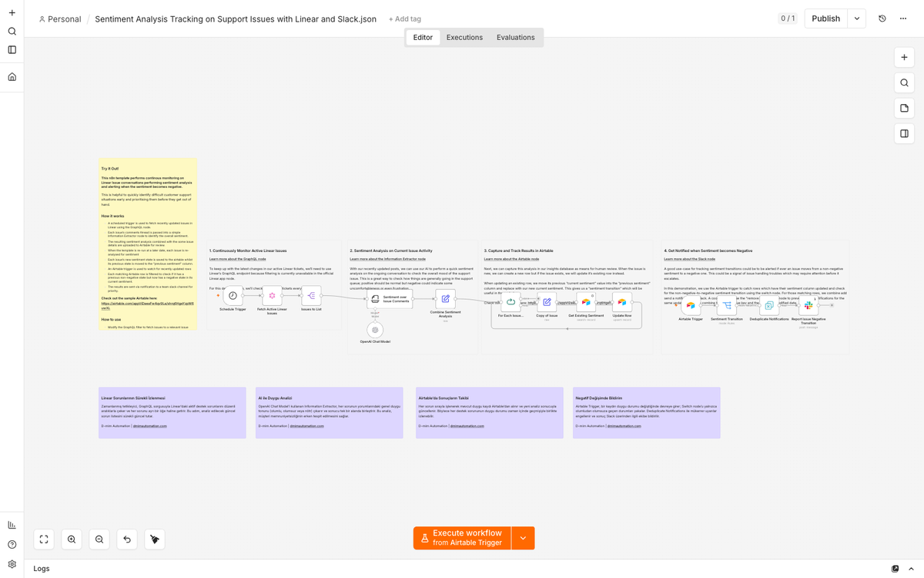Viewport: 924px width, 578px height.
Task: Click Add tag next to workflow name
Action: (x=405, y=19)
